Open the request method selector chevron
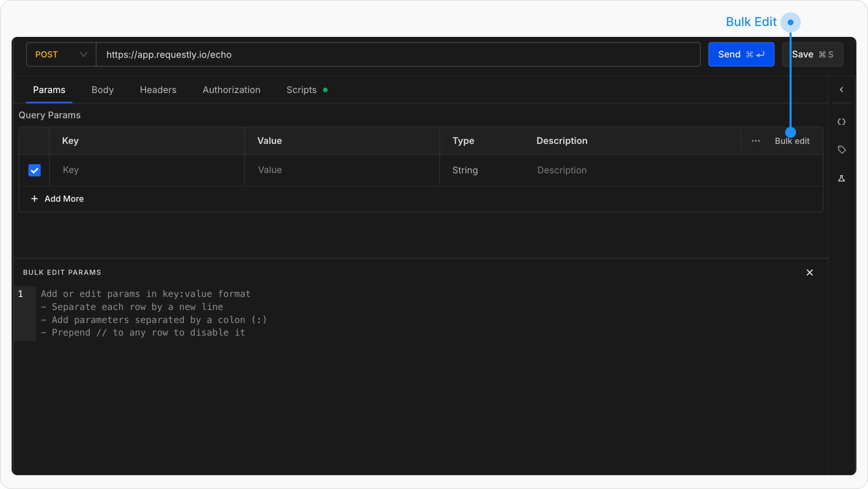This screenshot has width=868, height=489. (83, 54)
